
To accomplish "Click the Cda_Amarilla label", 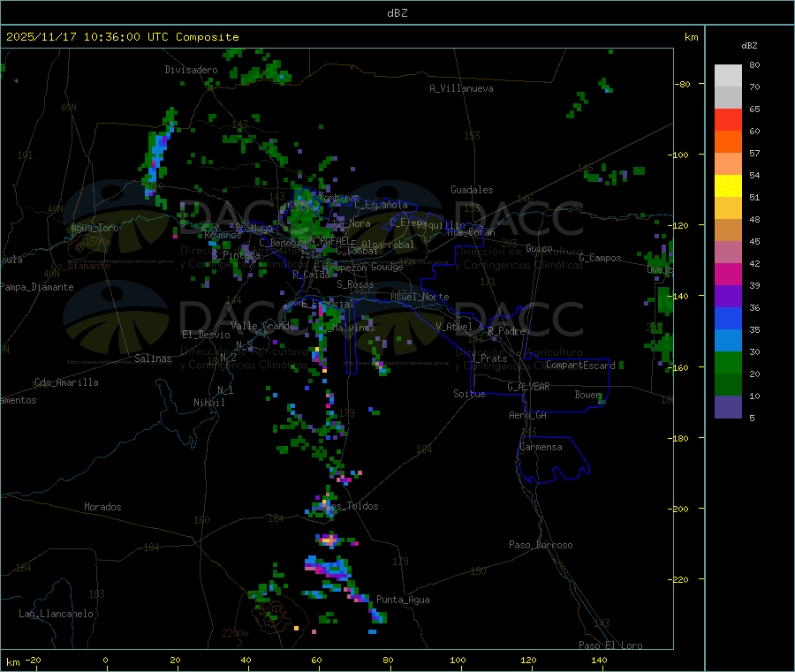I will pyautogui.click(x=66, y=382).
